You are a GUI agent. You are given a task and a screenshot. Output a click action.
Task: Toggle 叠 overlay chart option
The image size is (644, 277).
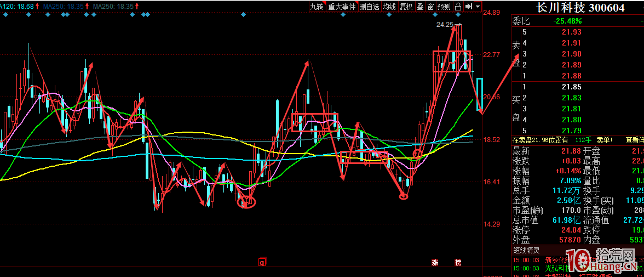click(x=420, y=7)
